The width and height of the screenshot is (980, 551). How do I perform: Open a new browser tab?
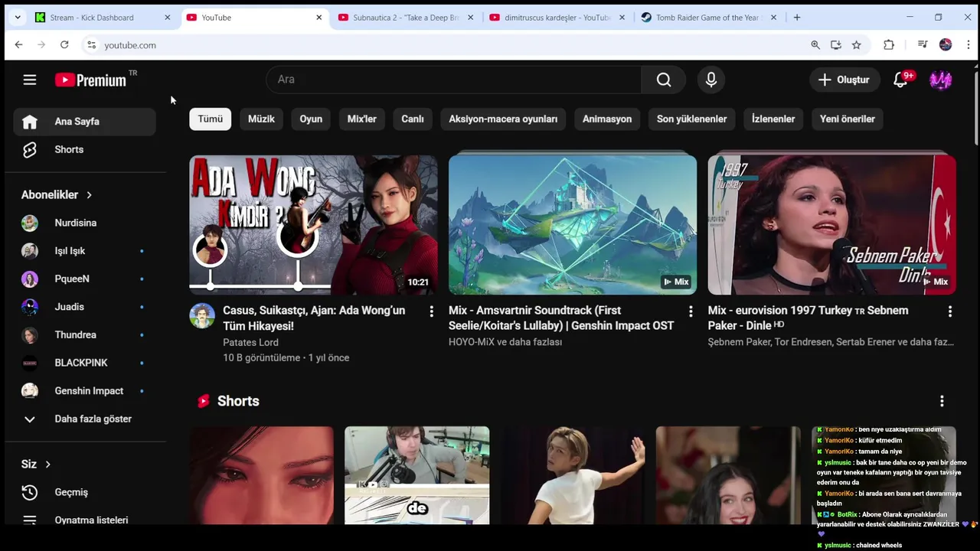[797, 18]
